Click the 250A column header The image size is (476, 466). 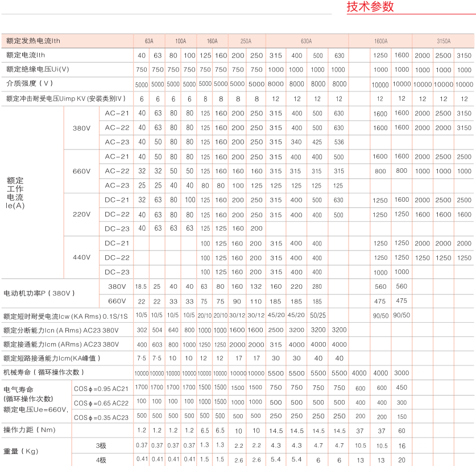246,41
